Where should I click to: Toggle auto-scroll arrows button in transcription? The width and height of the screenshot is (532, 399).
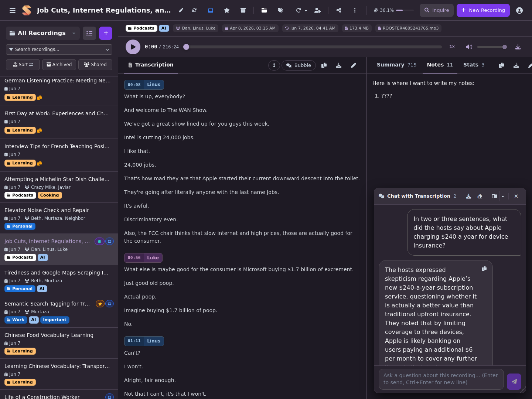(274, 65)
